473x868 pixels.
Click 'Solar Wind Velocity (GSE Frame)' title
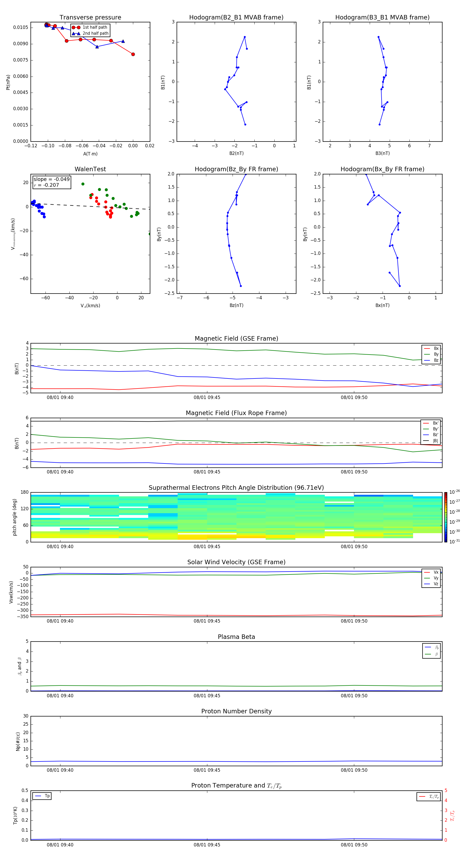pyautogui.click(x=236, y=562)
